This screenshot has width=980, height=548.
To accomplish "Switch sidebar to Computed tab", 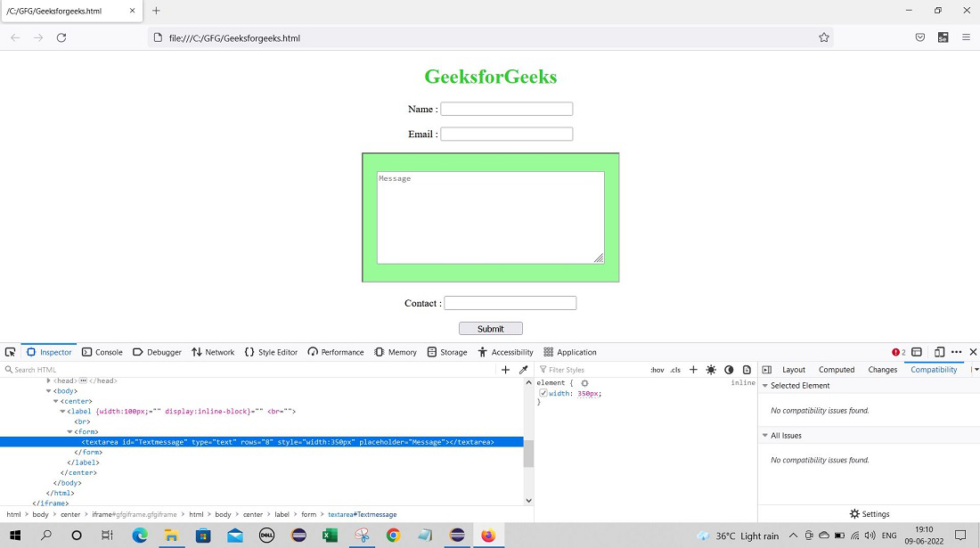I will pyautogui.click(x=837, y=370).
